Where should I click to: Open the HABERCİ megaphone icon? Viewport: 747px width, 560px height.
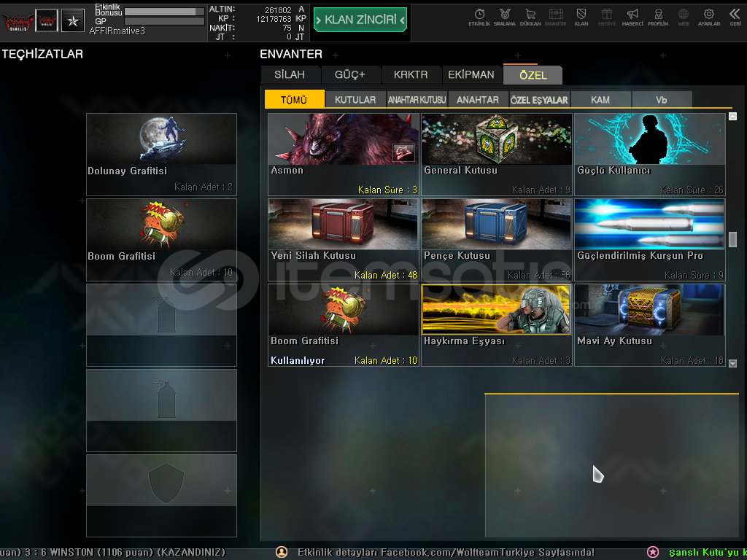coord(632,17)
